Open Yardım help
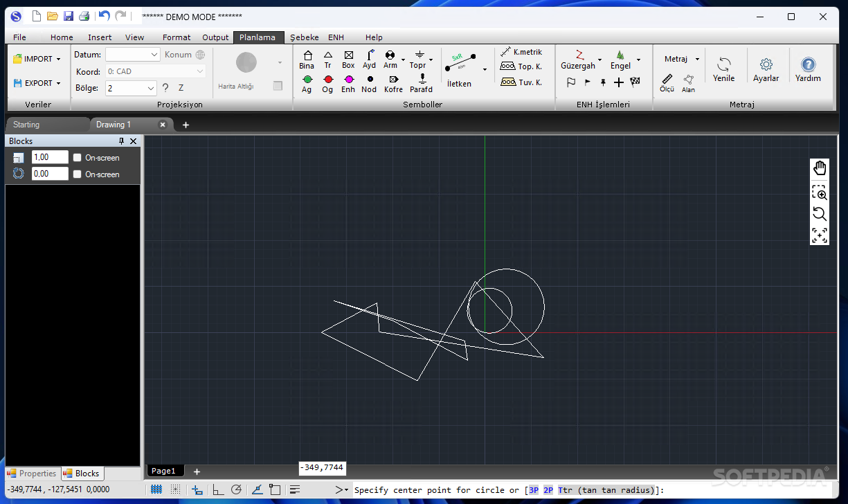This screenshot has height=504, width=848. tap(808, 69)
